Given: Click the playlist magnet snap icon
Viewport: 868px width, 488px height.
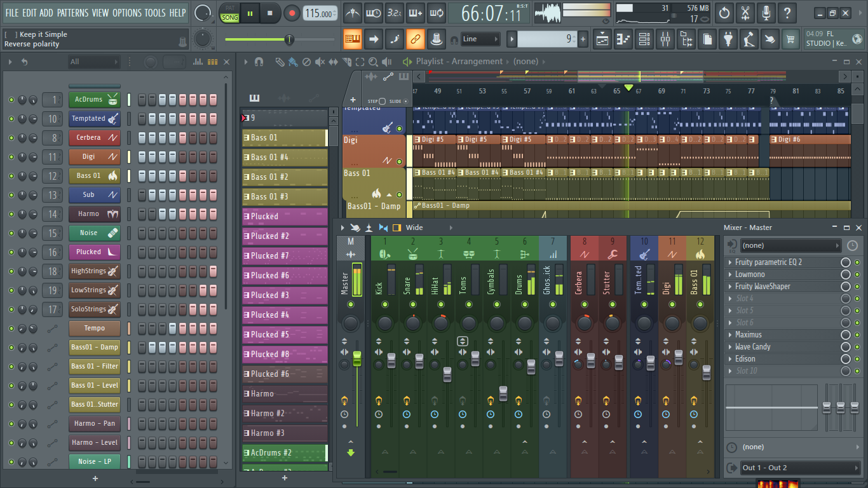Looking at the screenshot, I should (x=259, y=62).
